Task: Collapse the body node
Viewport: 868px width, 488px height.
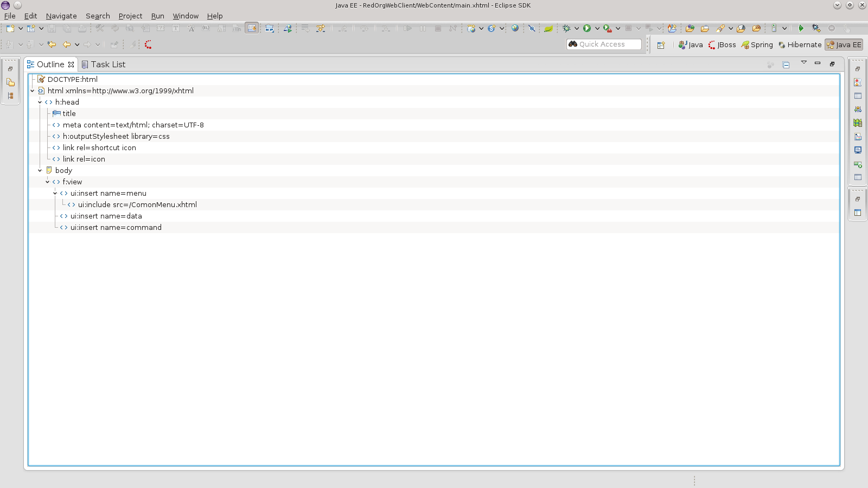Action: click(x=40, y=170)
